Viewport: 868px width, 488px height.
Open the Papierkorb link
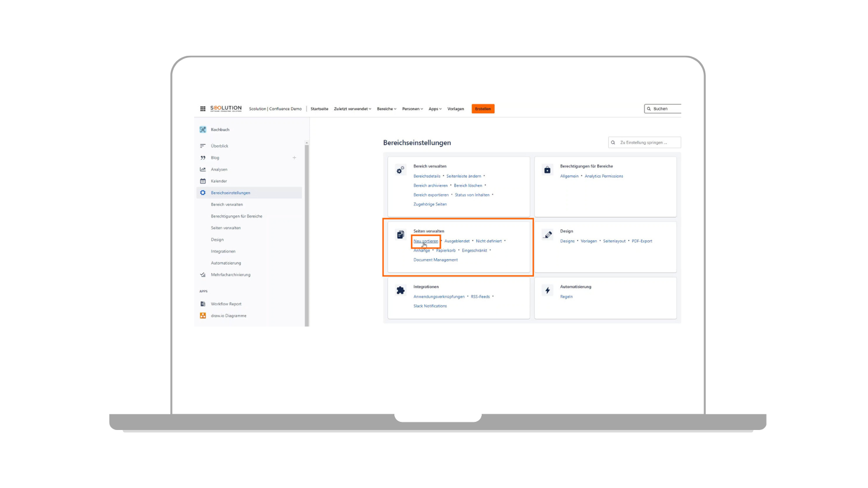click(446, 251)
